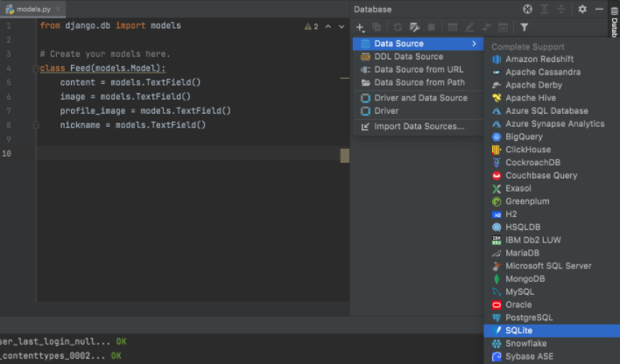Select Microsoft SQL Server data source

(552, 266)
